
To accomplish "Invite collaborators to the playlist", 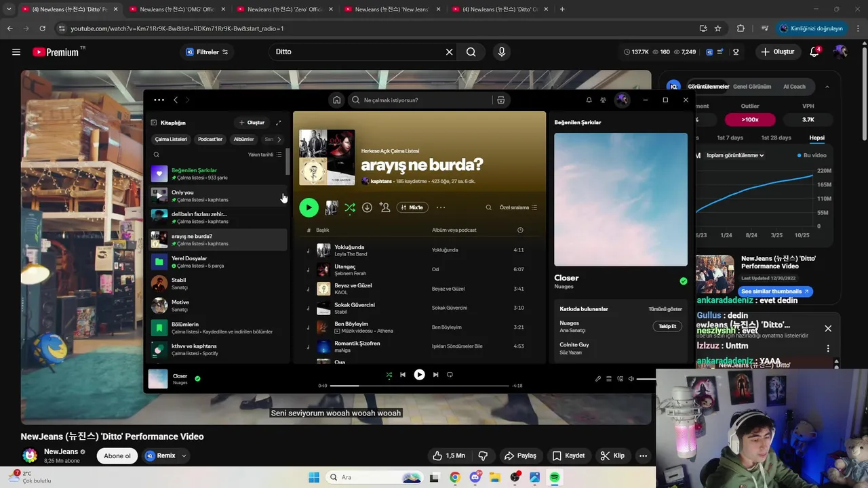I will pyautogui.click(x=384, y=207).
